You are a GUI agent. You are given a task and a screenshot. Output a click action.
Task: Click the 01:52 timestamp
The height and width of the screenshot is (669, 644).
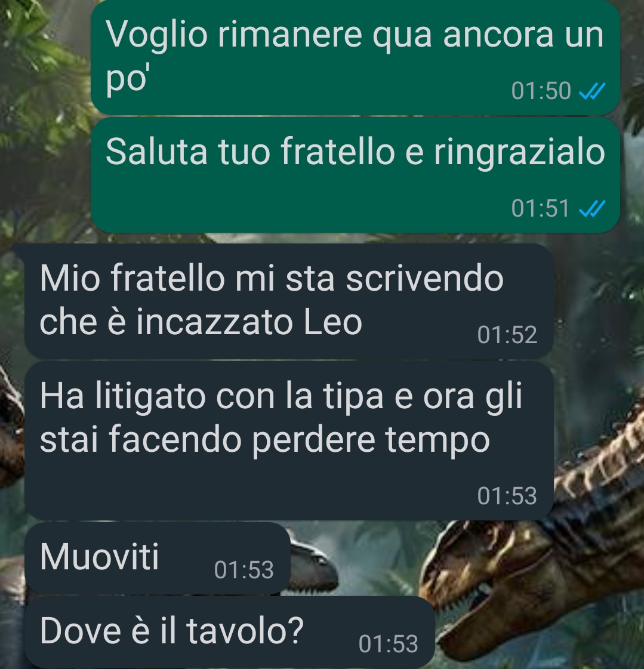click(x=507, y=335)
